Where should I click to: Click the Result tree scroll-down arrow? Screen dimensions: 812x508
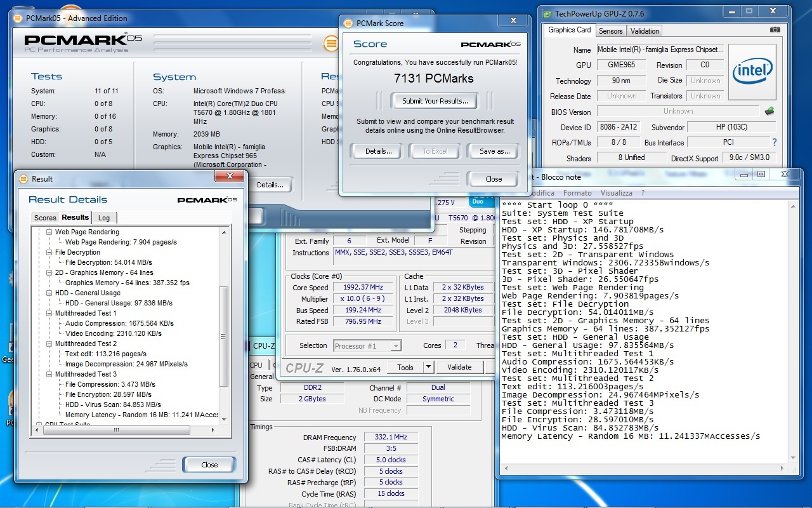[223, 420]
